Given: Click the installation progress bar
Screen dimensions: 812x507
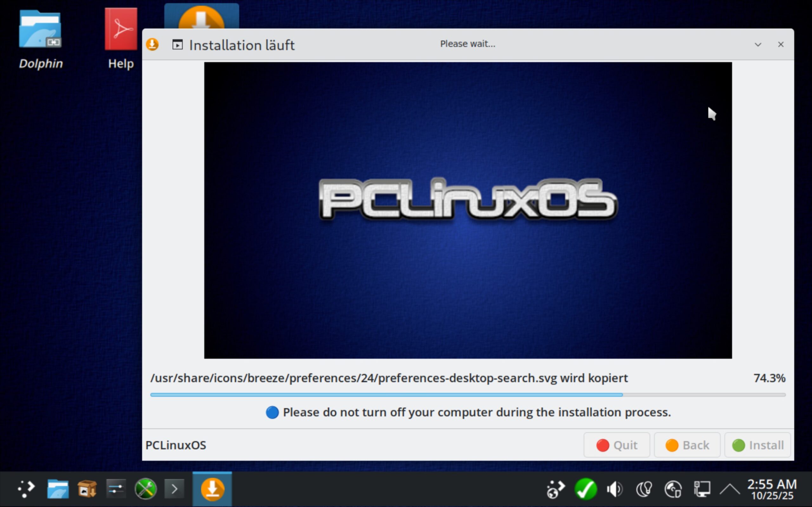Looking at the screenshot, I should click(x=468, y=395).
